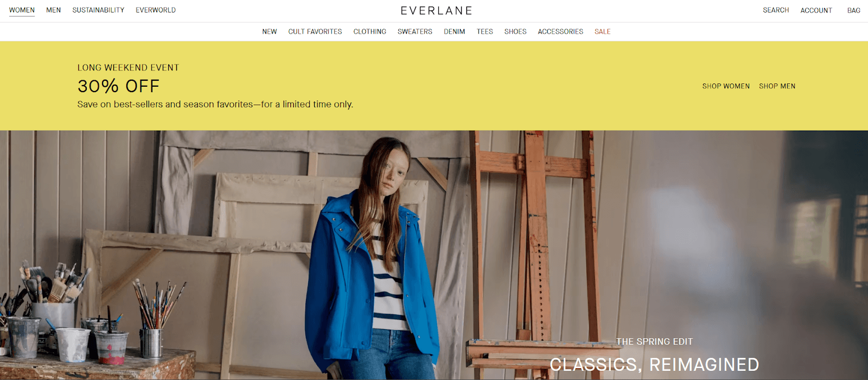Click the Everlane logo
Image resolution: width=868 pixels, height=380 pixels.
[x=437, y=11]
